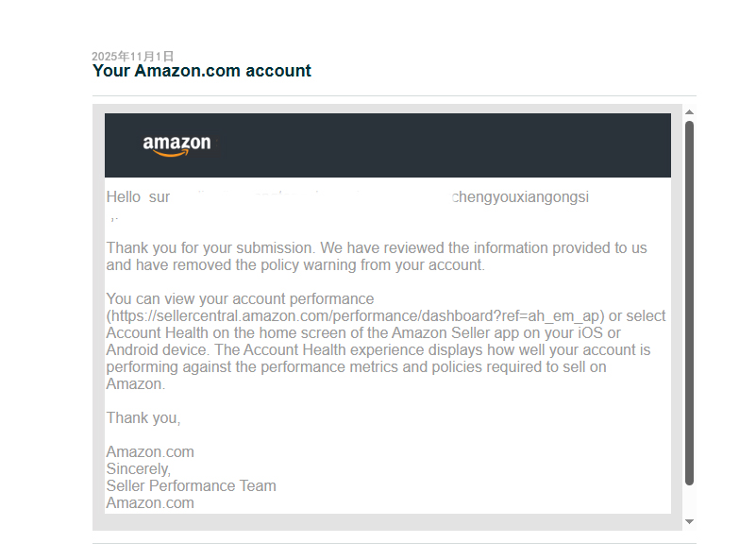The image size is (756, 560).
Task: Click the "Hello" greeting word
Action: coord(123,197)
